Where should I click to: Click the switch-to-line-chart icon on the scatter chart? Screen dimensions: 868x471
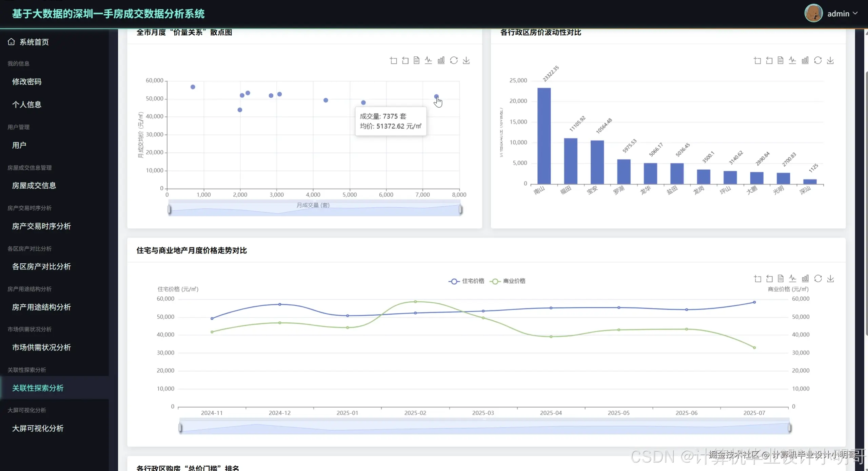(429, 60)
